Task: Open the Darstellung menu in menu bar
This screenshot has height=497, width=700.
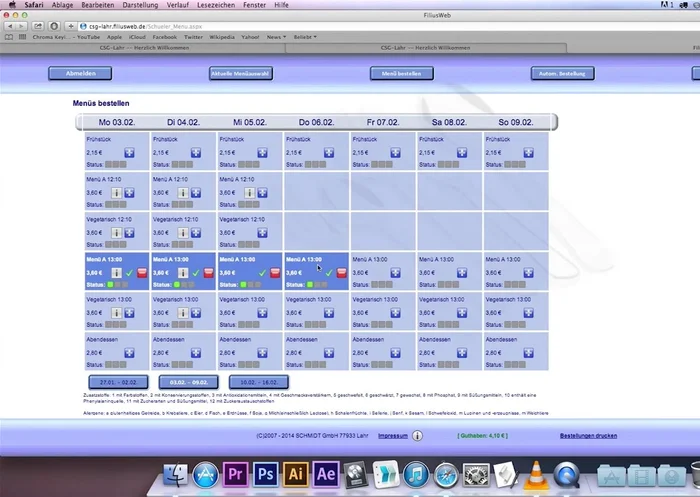Action: [x=141, y=5]
